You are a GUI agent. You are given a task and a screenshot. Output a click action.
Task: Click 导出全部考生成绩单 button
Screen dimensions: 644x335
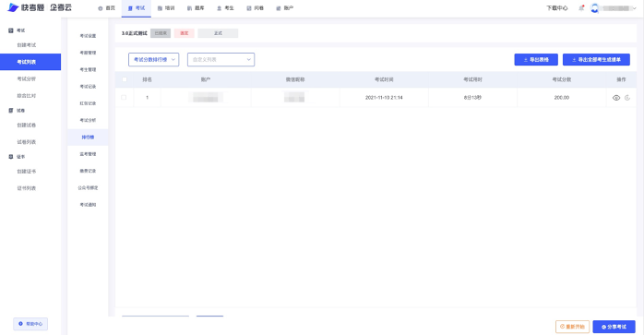(596, 60)
